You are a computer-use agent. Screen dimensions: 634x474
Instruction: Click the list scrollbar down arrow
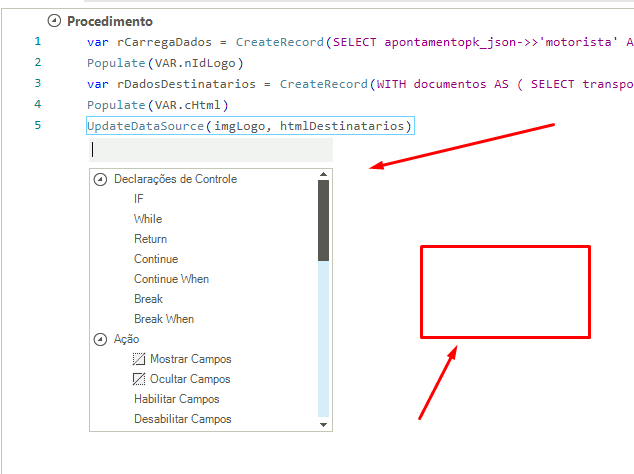[323, 424]
